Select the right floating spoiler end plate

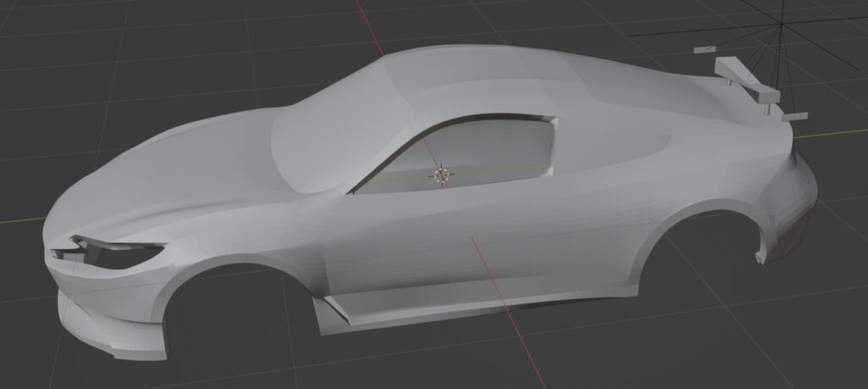tap(794, 116)
